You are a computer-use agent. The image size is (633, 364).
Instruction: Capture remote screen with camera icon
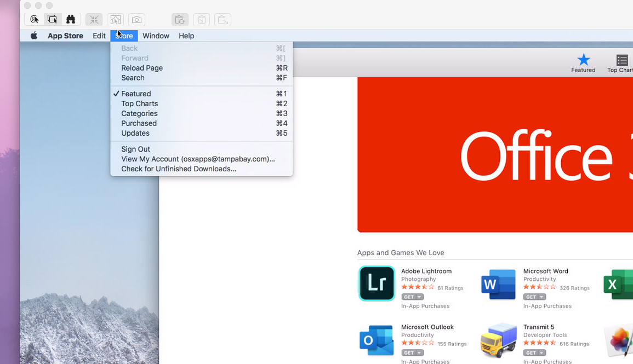[x=137, y=19]
